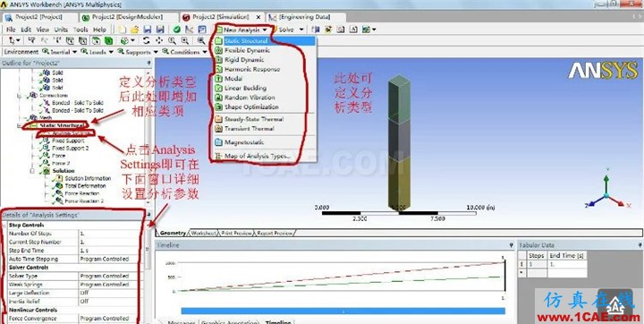
Task: Switch to the Print Preview tab
Action: (236, 233)
